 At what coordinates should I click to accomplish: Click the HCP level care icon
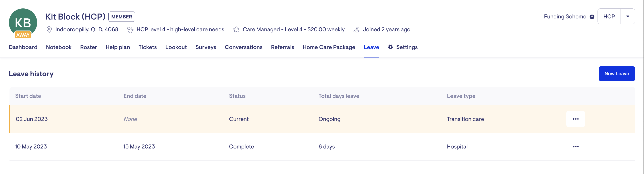130,30
